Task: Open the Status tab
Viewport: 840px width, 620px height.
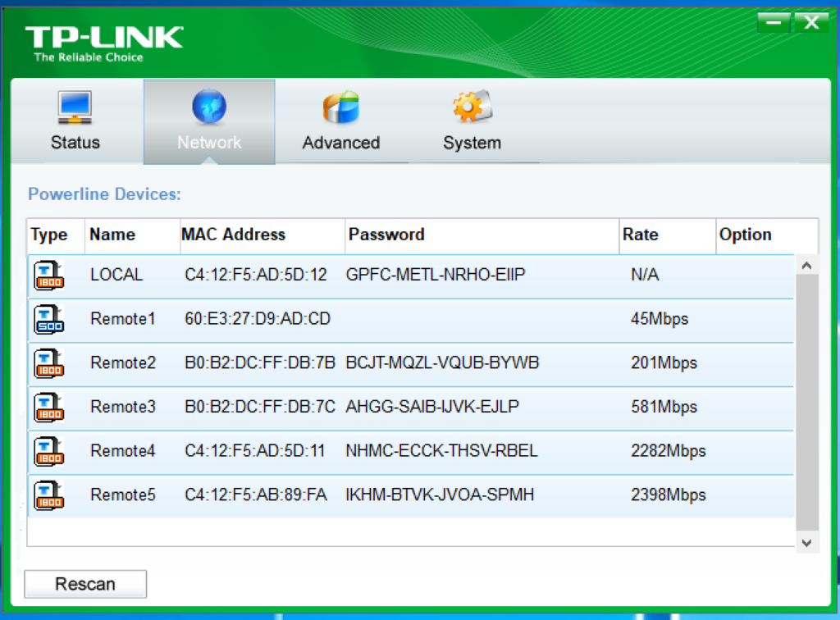Action: (75, 123)
